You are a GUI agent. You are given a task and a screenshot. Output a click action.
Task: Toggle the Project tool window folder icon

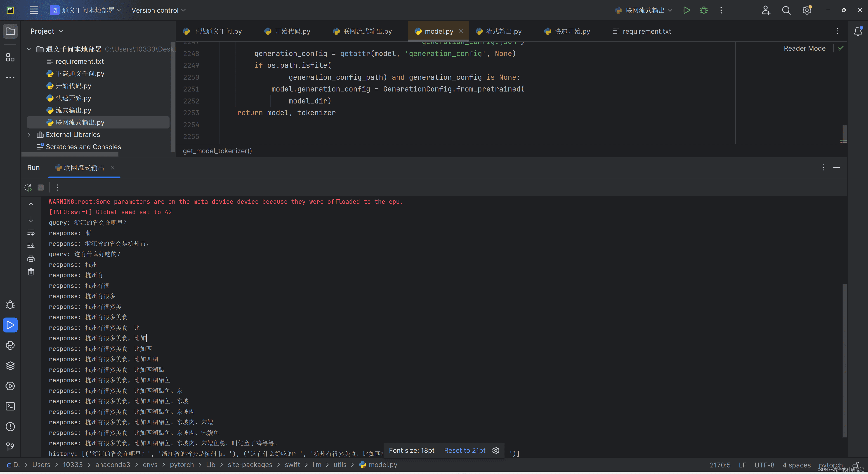pos(10,31)
